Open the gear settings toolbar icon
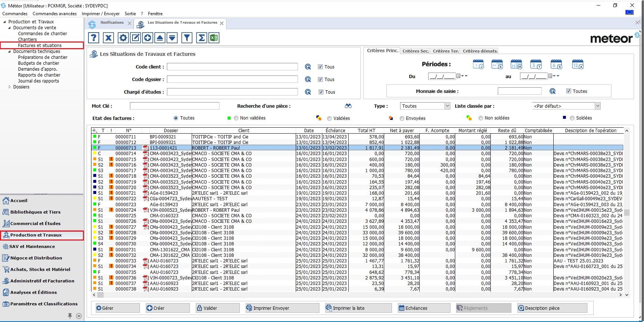This screenshot has height=322, width=644. 123,38
